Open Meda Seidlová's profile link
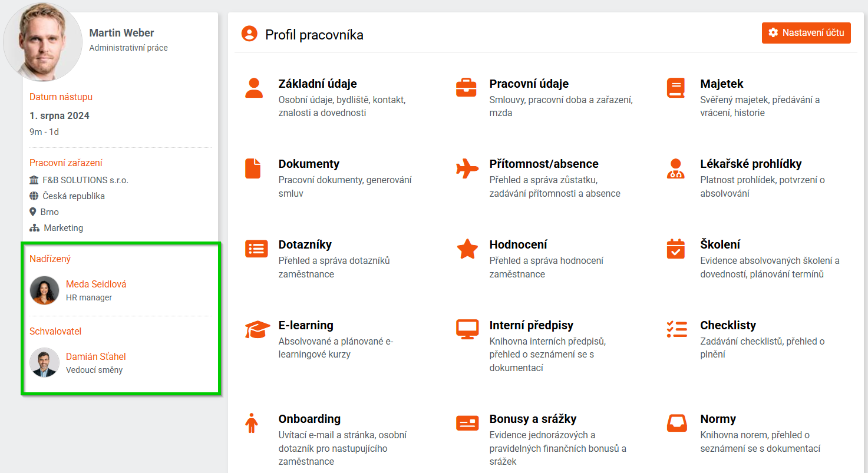 [96, 284]
